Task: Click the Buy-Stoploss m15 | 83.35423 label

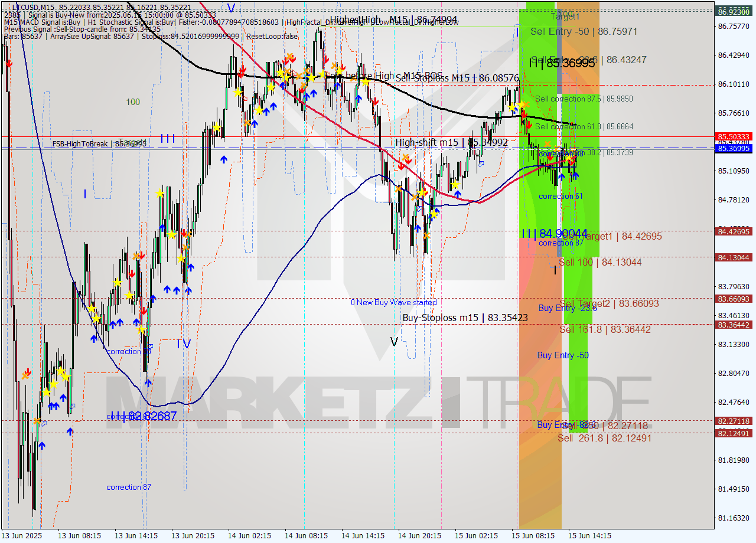Action: [x=464, y=318]
